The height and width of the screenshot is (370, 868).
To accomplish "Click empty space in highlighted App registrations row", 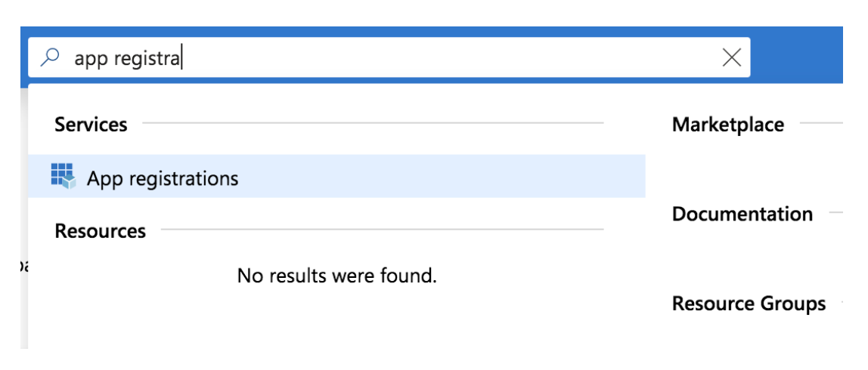I will point(454,177).
